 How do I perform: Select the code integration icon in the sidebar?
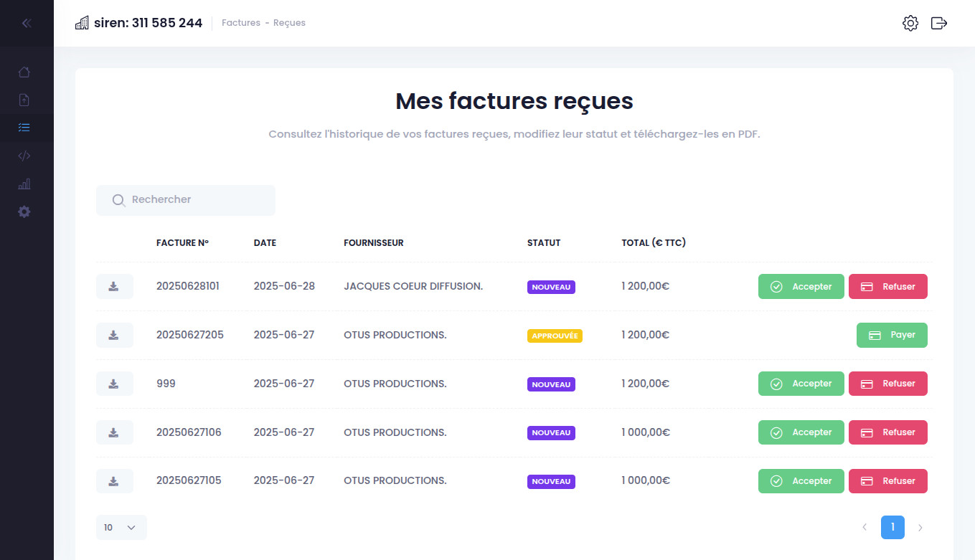pyautogui.click(x=24, y=156)
